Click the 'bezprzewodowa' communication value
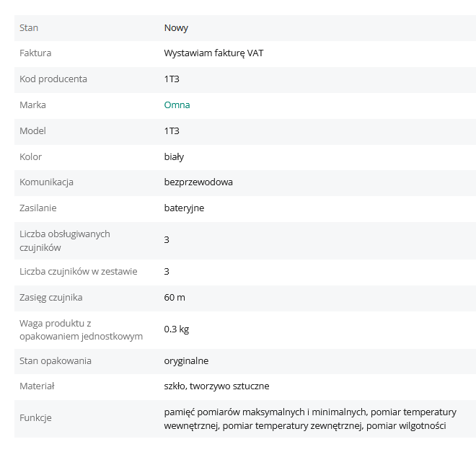The height and width of the screenshot is (452, 476). (x=198, y=182)
